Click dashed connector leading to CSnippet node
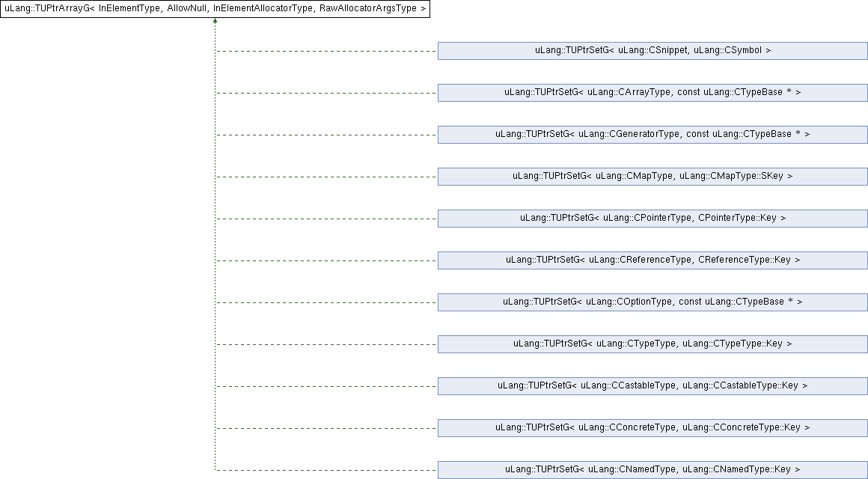The width and height of the screenshot is (868, 479). [326, 52]
